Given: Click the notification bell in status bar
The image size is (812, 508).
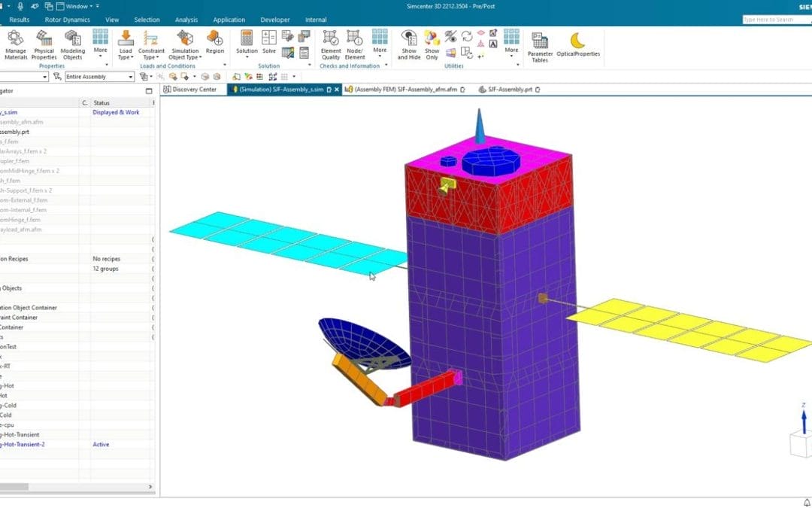Looking at the screenshot, I should click(806, 503).
